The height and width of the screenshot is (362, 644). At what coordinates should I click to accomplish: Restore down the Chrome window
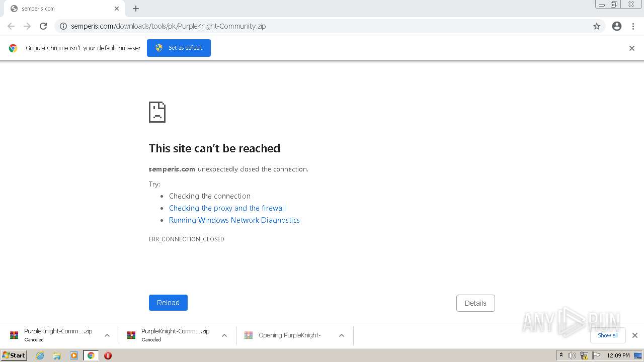click(614, 4)
